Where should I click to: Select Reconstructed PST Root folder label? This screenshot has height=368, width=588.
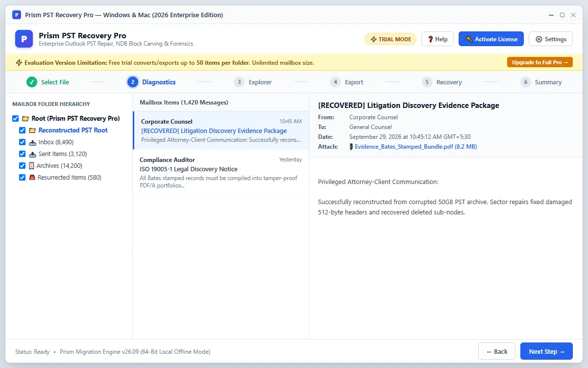click(x=73, y=131)
